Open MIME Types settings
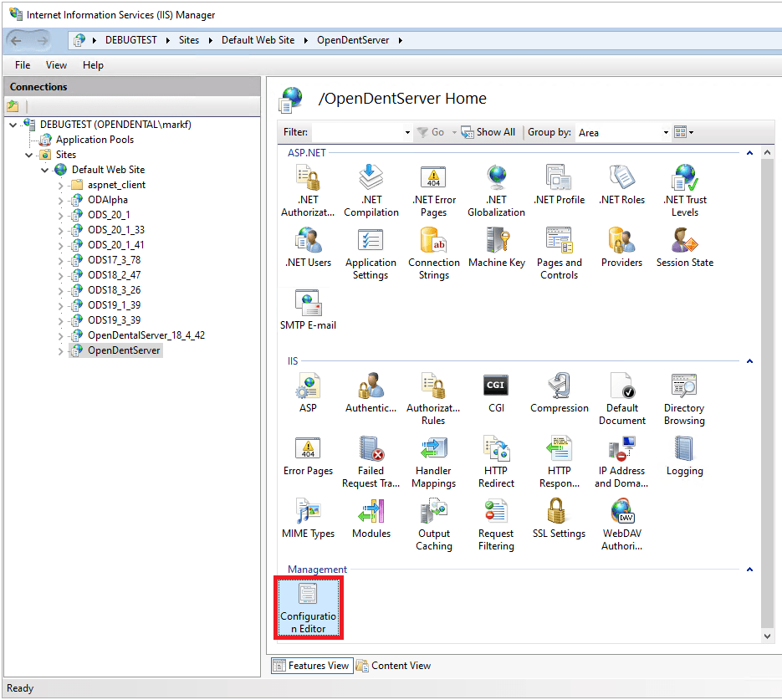The height and width of the screenshot is (700, 782). pos(309,516)
